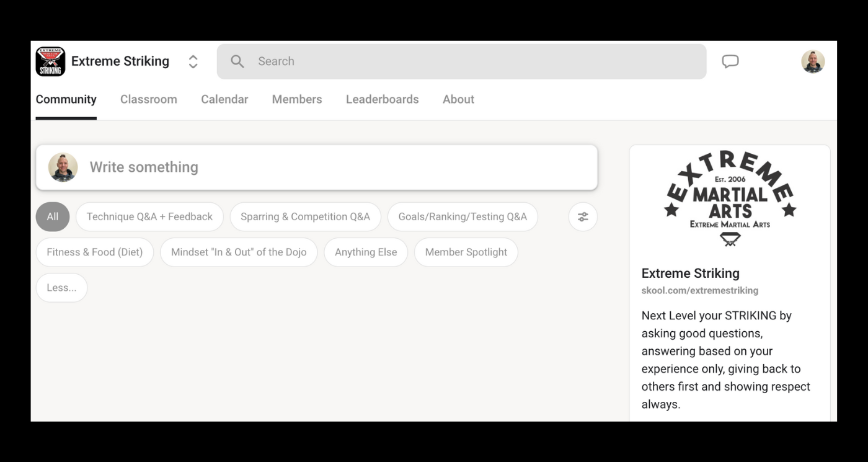868x462 pixels.
Task: Open the filter sliders icon button
Action: pyautogui.click(x=583, y=216)
